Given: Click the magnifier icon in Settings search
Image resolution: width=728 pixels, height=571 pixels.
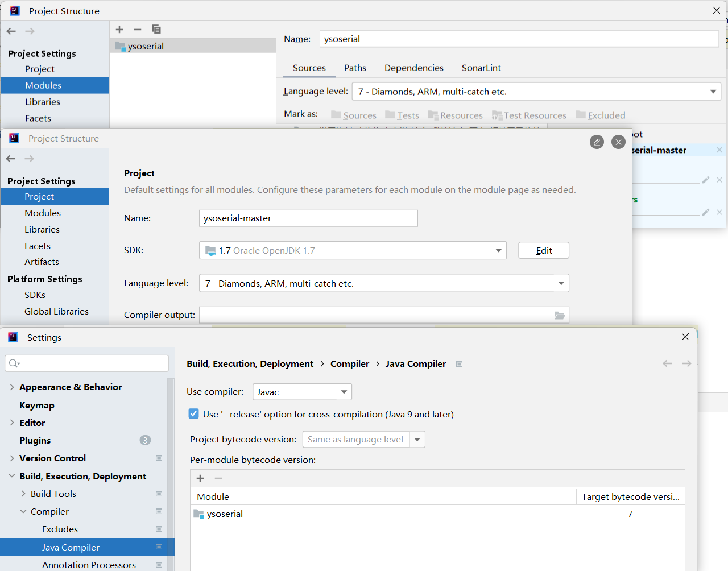Looking at the screenshot, I should (x=14, y=363).
